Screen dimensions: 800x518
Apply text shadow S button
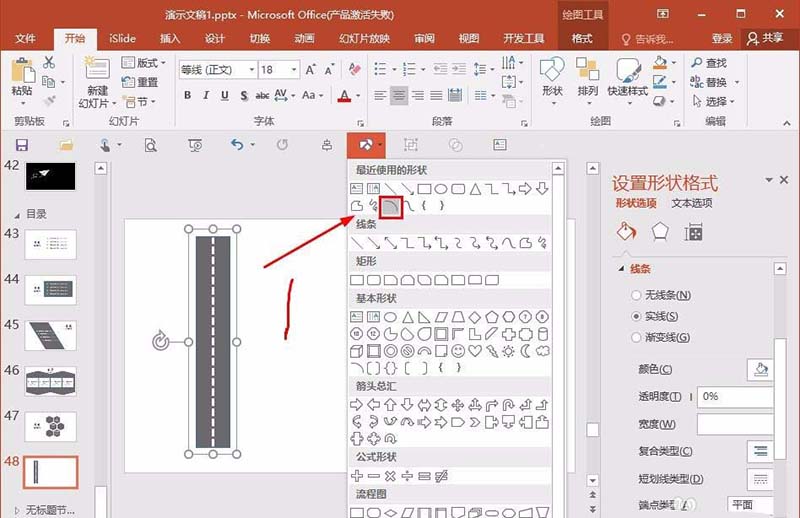click(244, 95)
